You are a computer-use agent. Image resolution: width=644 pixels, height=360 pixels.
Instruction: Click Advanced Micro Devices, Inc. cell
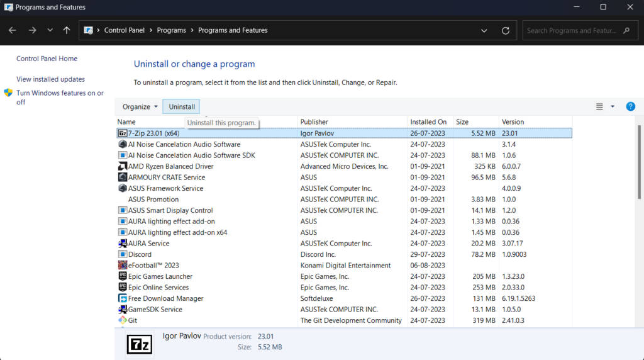[x=344, y=166]
